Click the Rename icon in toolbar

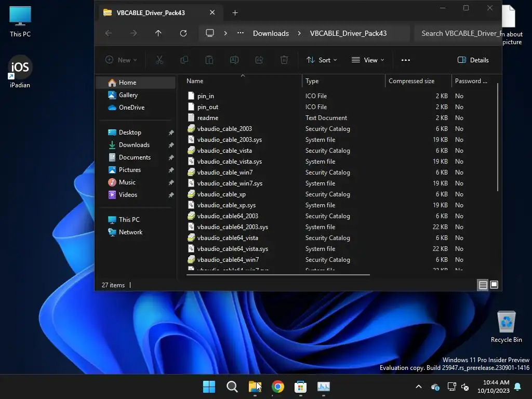(x=234, y=60)
